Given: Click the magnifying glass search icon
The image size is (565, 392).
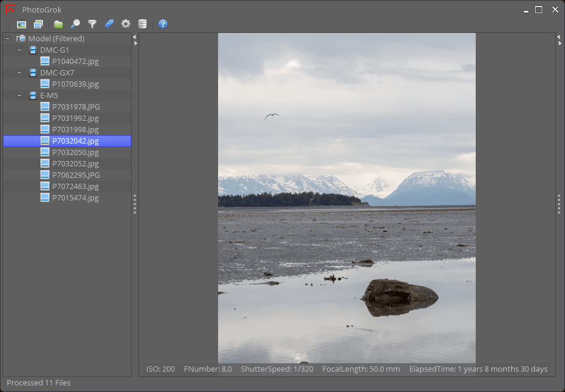Looking at the screenshot, I should 75,24.
